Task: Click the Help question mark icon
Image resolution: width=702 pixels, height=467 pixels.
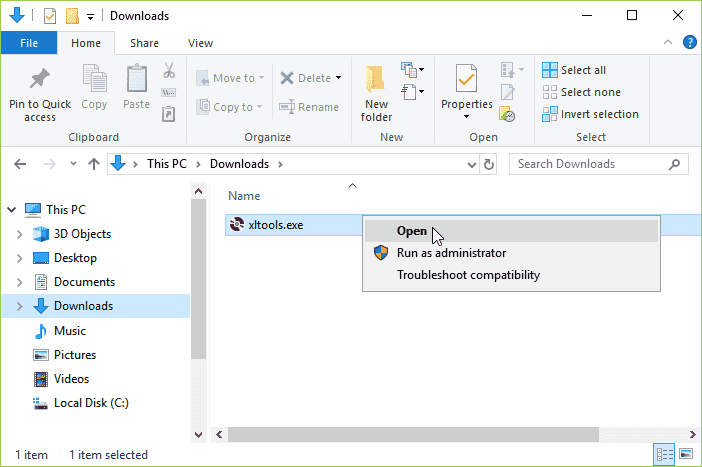Action: coord(689,43)
